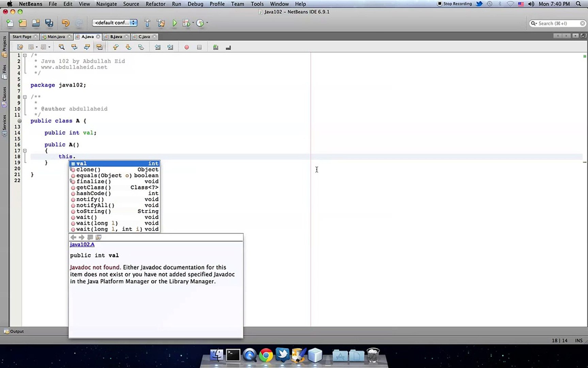Viewport: 588px width, 368px height.
Task: Open the default configuration combo box
Action: point(115,23)
